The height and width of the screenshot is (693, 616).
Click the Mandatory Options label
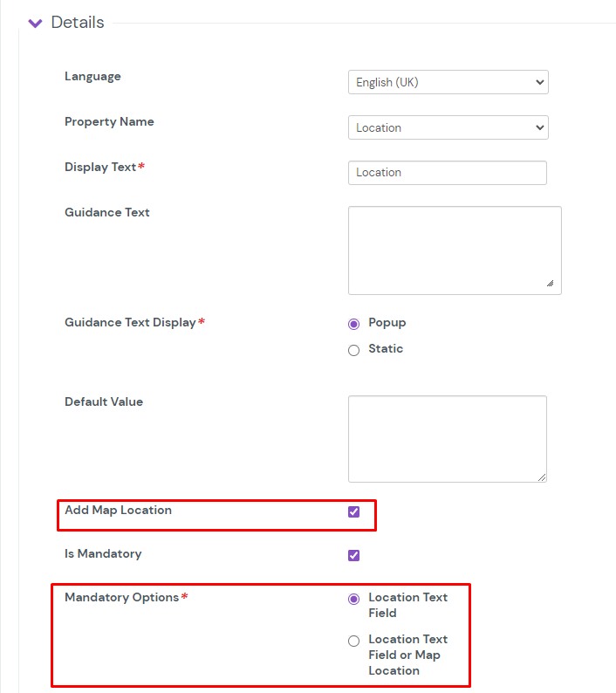click(x=121, y=597)
